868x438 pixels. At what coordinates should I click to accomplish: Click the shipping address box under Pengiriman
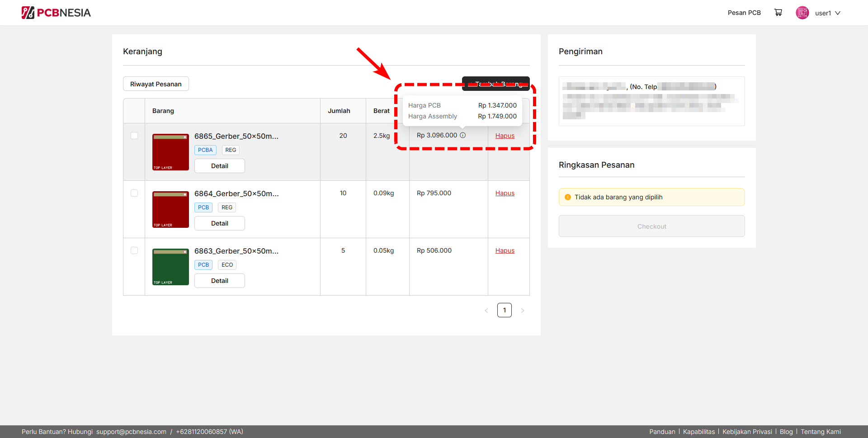click(x=652, y=101)
